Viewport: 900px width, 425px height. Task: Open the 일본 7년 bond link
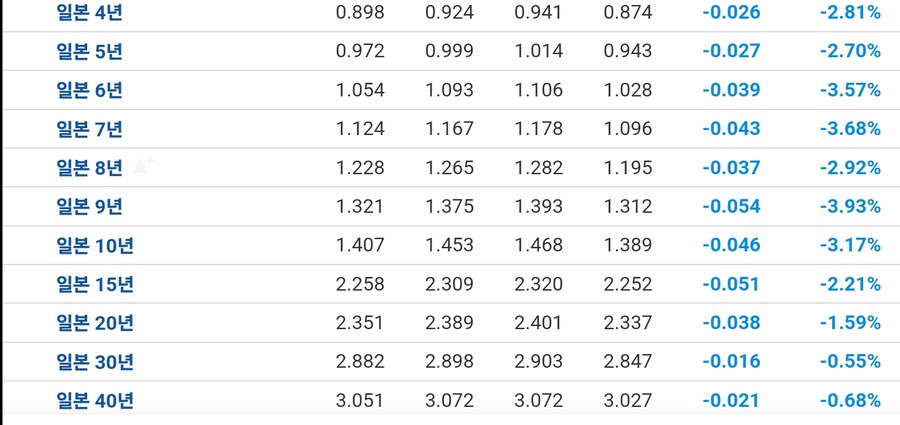click(90, 129)
